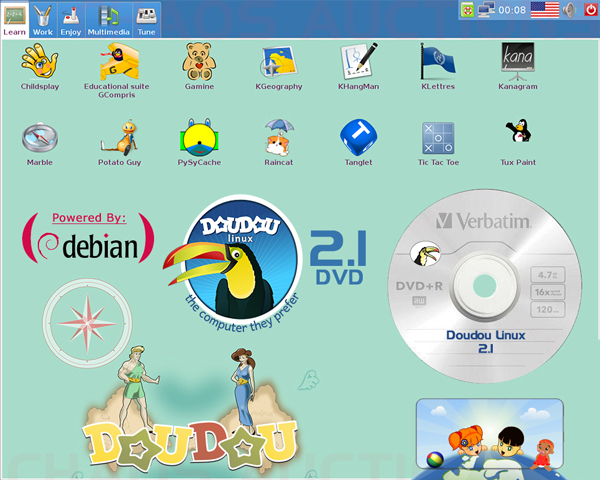Screen dimensions: 600x480
Task: Click the network computers tray icon
Action: (x=486, y=10)
